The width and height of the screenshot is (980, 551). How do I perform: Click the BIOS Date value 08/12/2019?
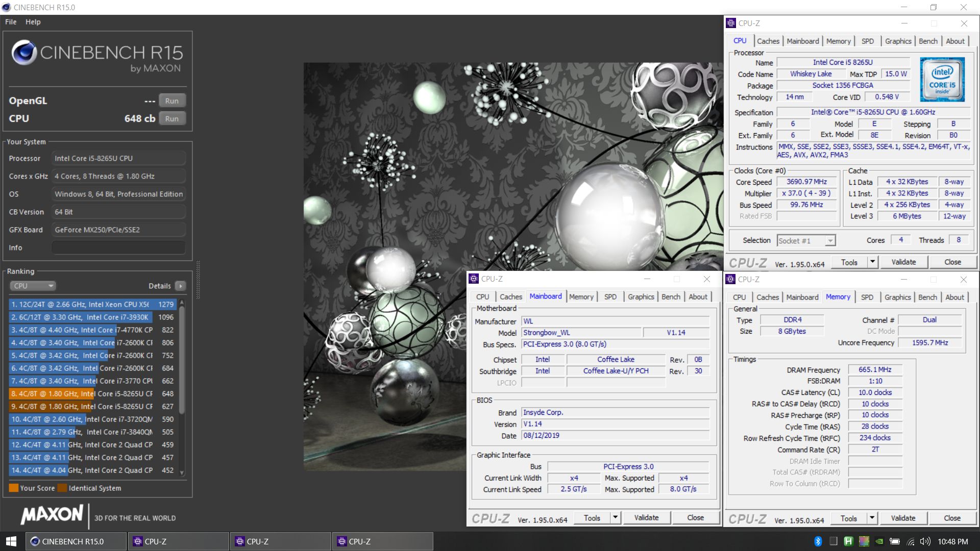click(615, 435)
